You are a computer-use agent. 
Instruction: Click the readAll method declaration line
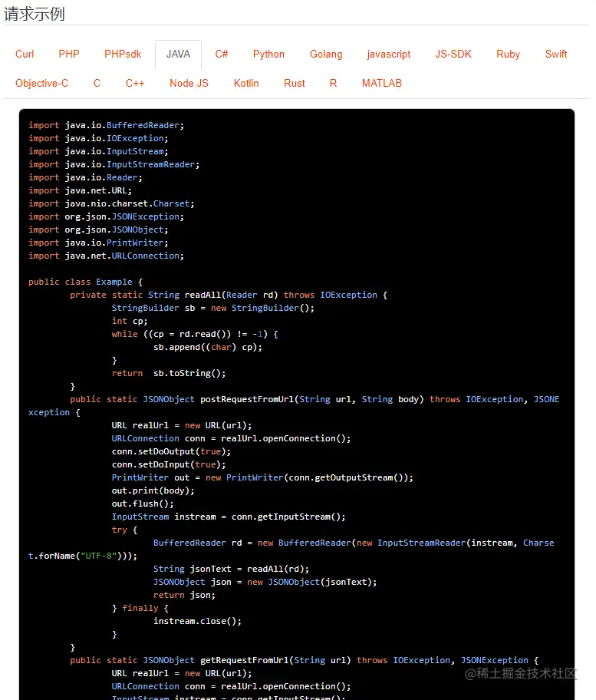click(x=229, y=295)
